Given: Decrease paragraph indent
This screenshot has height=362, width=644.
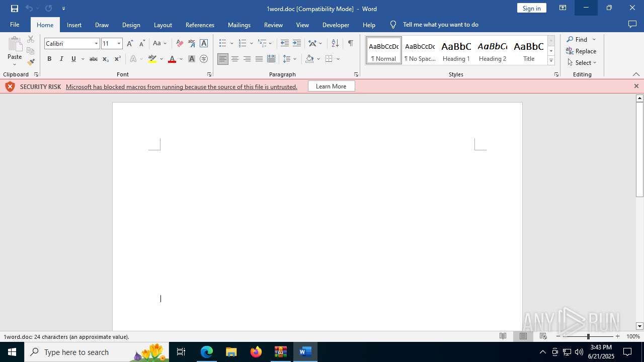Looking at the screenshot, I should (284, 43).
